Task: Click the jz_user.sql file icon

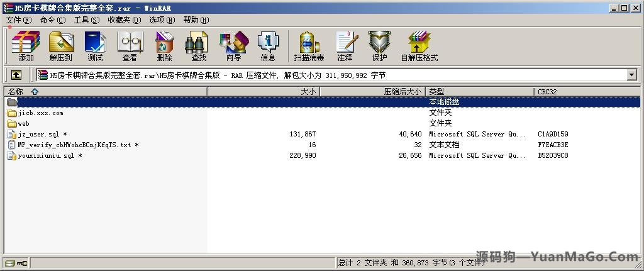Action: pos(12,135)
